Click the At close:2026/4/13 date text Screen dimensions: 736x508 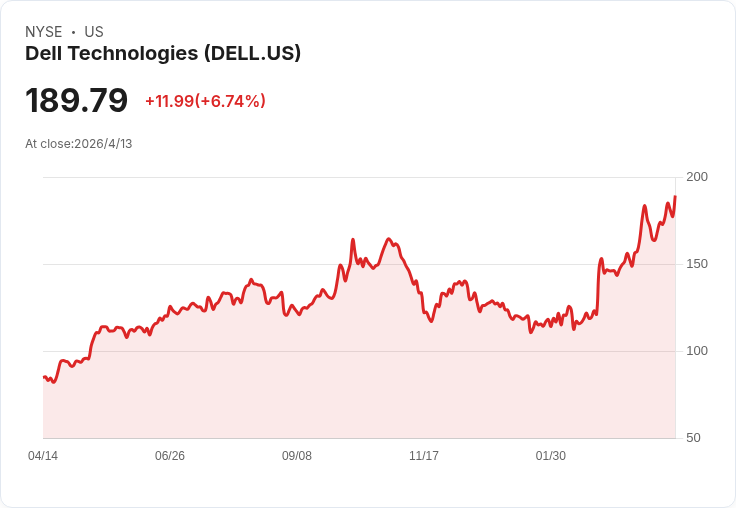point(78,144)
